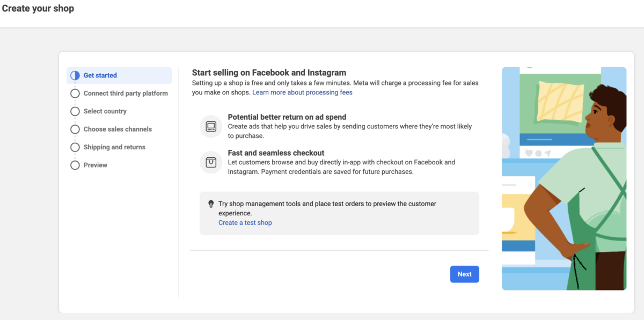This screenshot has height=320, width=644.
Task: Go to Choose sales channels step label
Action: [x=118, y=129]
